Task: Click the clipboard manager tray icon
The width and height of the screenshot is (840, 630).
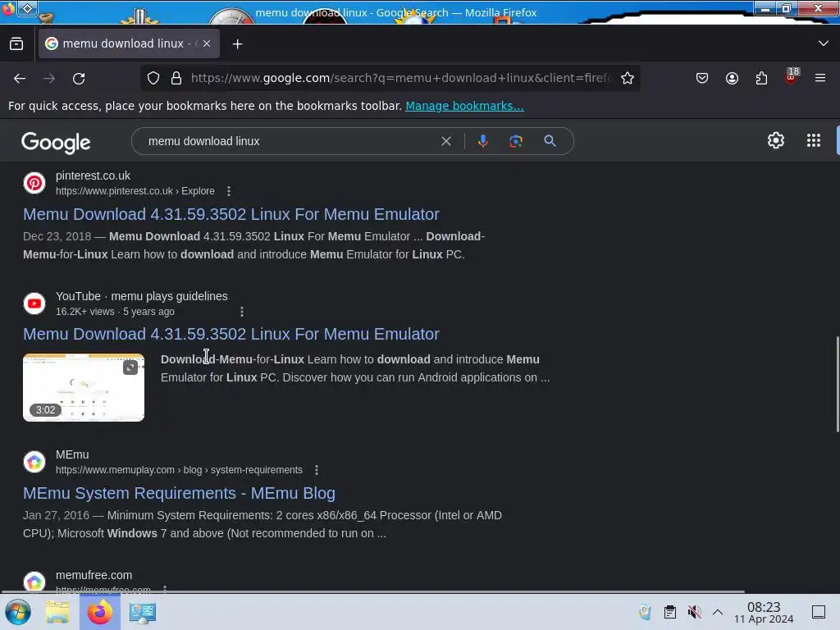Action: coord(669,612)
